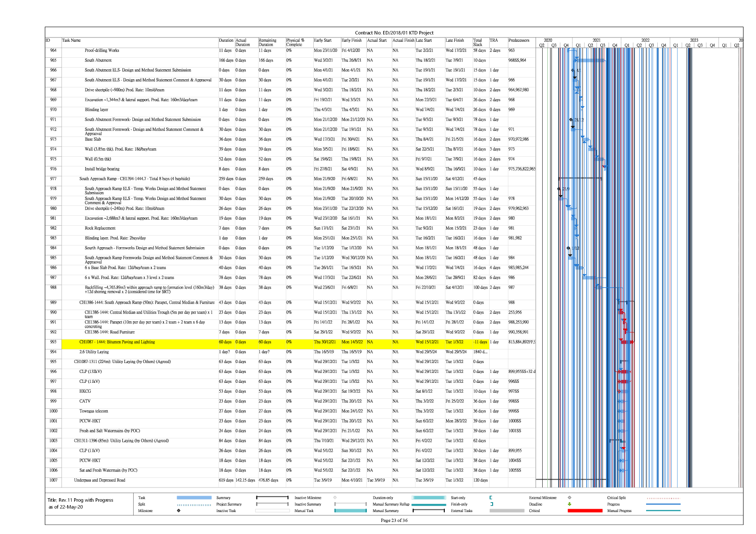
Task: Click the Milestone diamond symbol in legend
Action: click(178, 511)
